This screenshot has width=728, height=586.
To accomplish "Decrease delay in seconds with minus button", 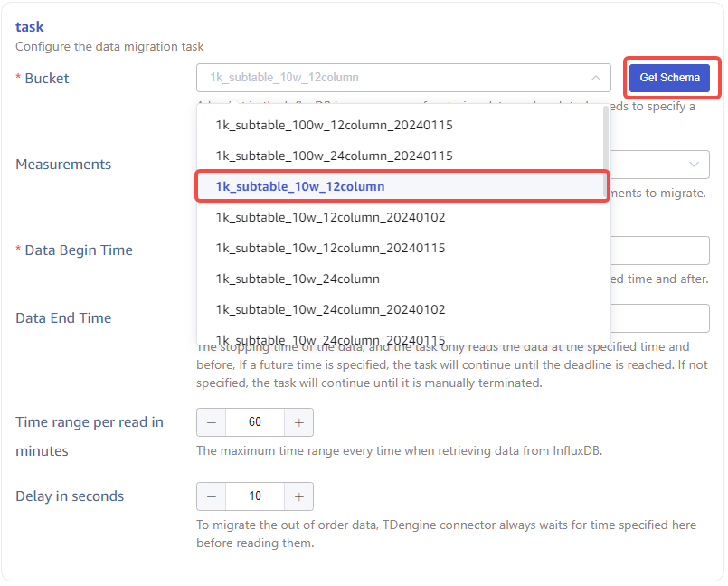I will point(211,496).
